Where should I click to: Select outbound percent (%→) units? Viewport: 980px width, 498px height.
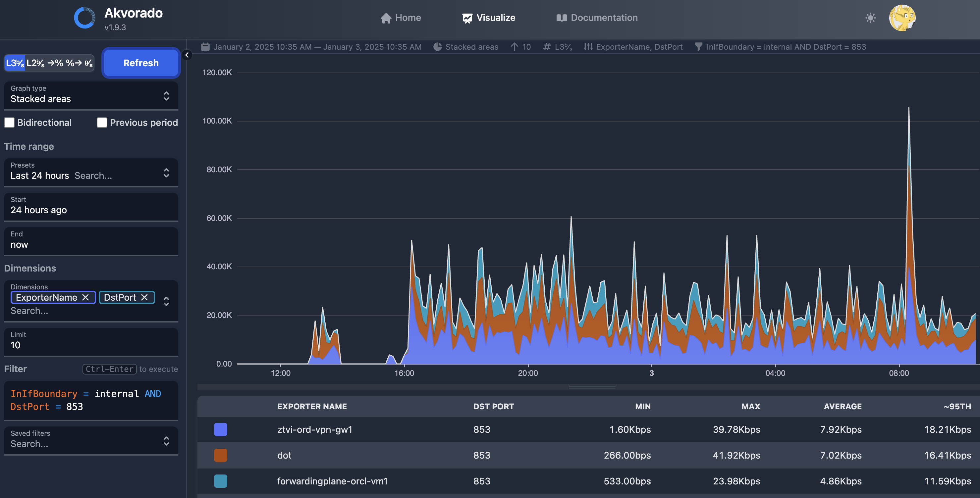tap(74, 63)
